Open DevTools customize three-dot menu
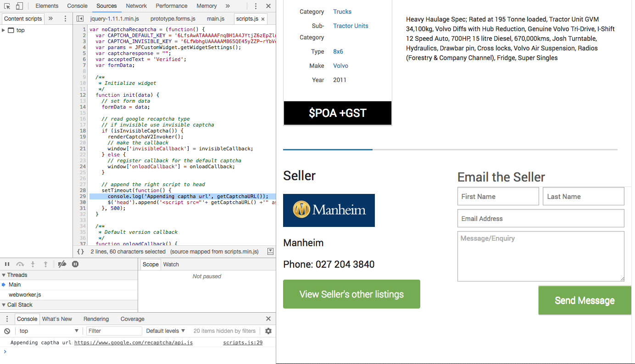635x364 pixels. 256,6
